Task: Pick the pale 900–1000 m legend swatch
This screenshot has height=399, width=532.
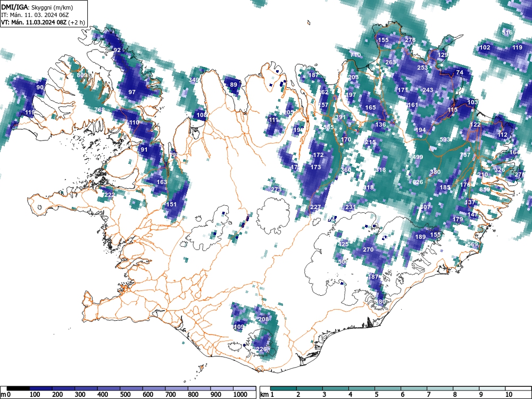Action: click(222, 388)
